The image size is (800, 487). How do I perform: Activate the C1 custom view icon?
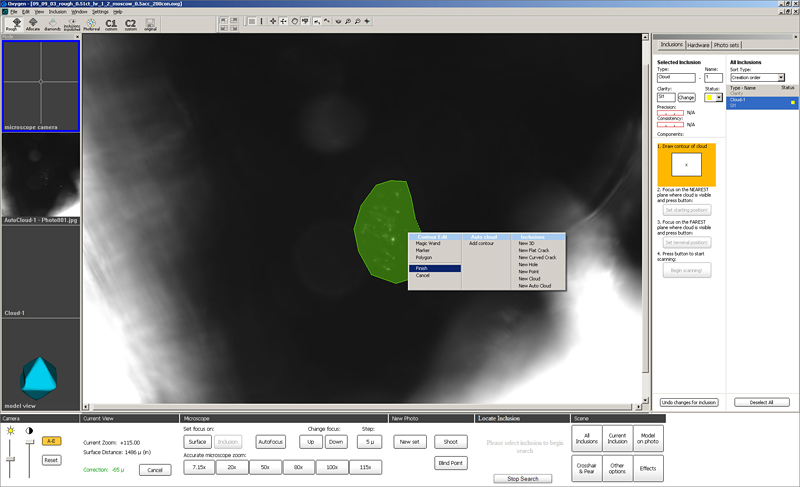click(x=111, y=24)
